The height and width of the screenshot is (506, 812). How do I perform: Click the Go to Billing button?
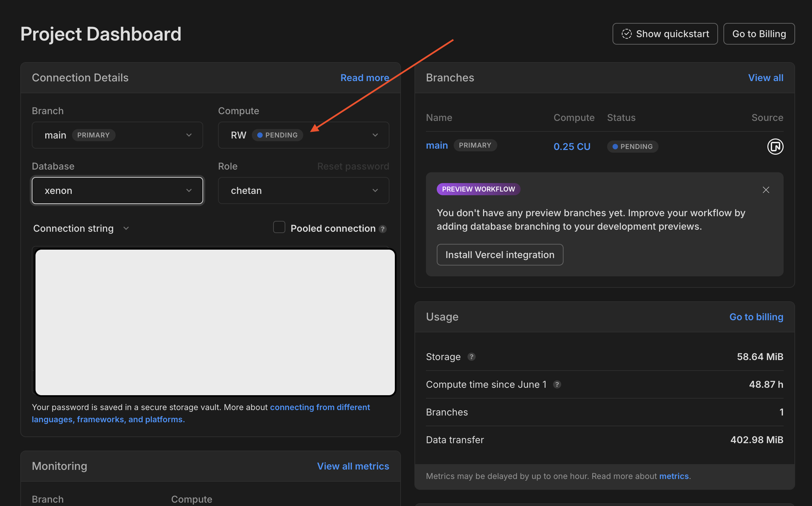[759, 34]
